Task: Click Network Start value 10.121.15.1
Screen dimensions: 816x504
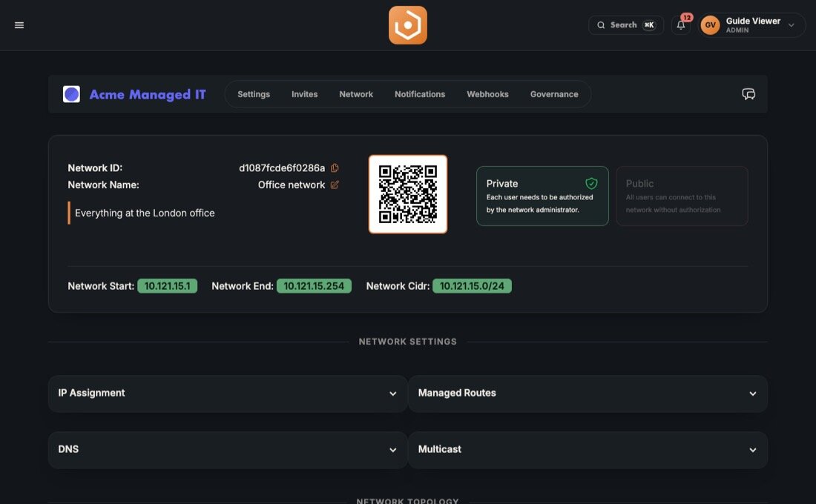Action: point(167,286)
